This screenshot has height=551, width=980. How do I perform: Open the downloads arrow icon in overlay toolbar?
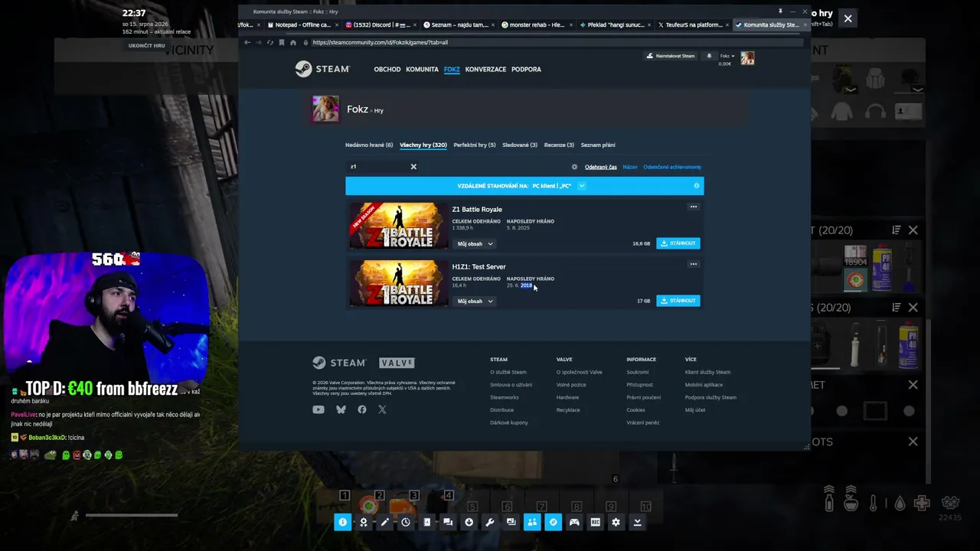pyautogui.click(x=469, y=522)
